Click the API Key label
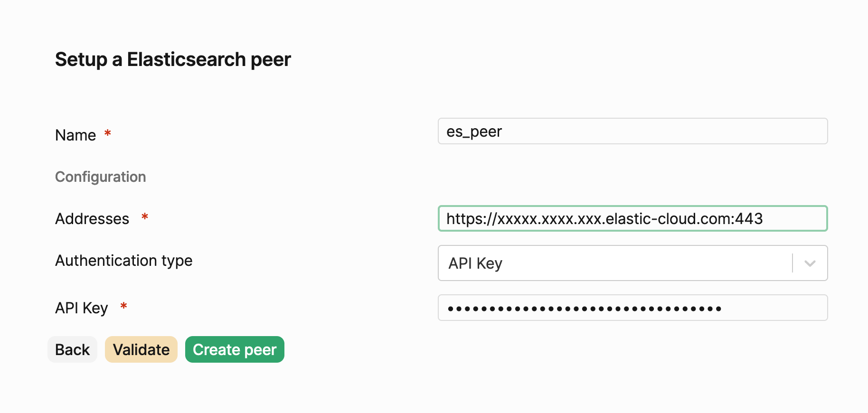868x413 pixels. [81, 308]
